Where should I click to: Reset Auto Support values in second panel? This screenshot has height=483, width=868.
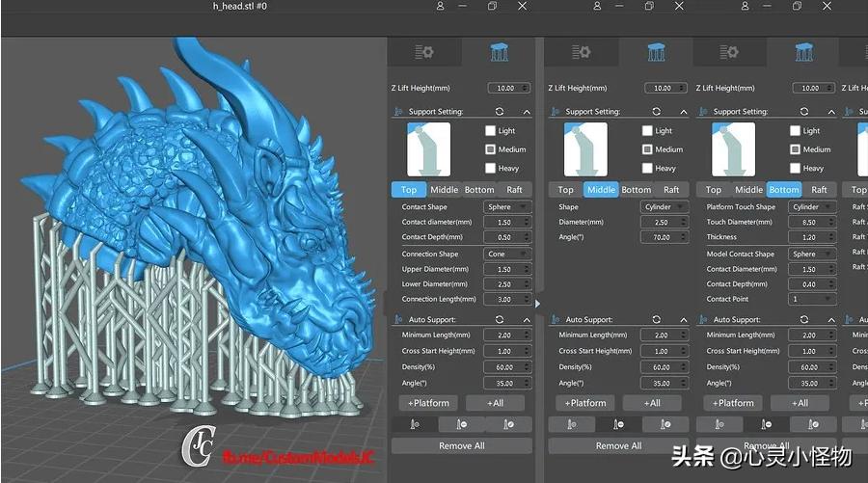(657, 319)
